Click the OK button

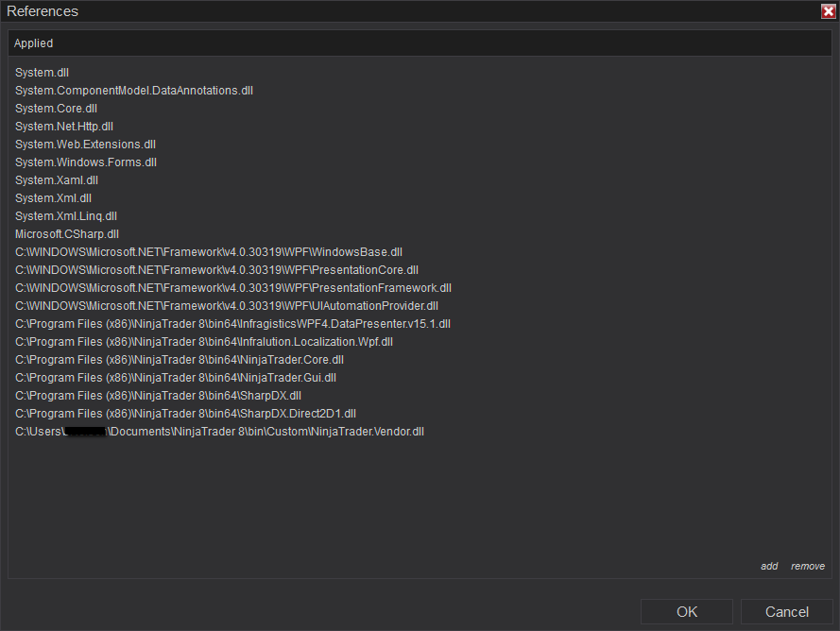pyautogui.click(x=687, y=612)
